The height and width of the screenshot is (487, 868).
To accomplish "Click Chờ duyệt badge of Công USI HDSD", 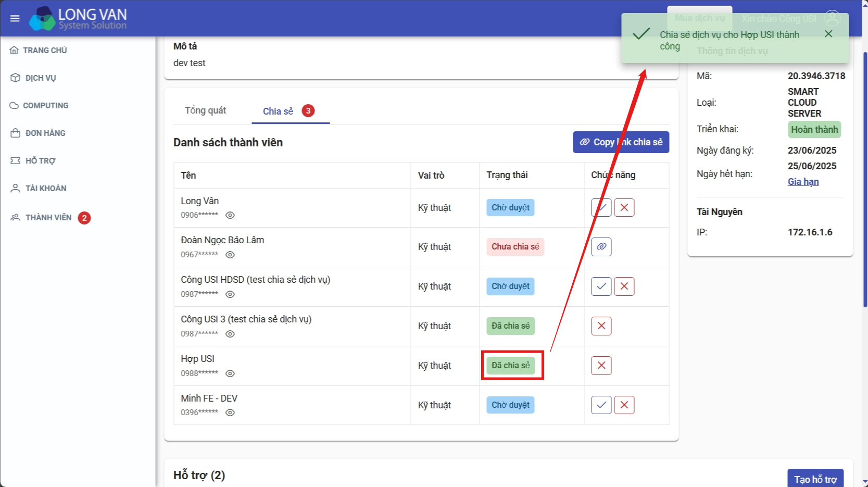I will [x=510, y=286].
